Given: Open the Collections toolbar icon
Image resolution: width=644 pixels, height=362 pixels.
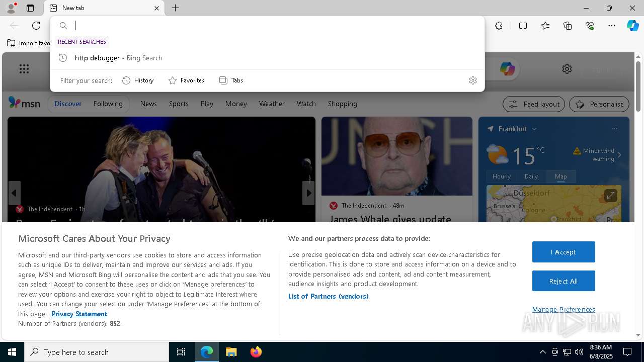Looking at the screenshot, I should click(568, 26).
